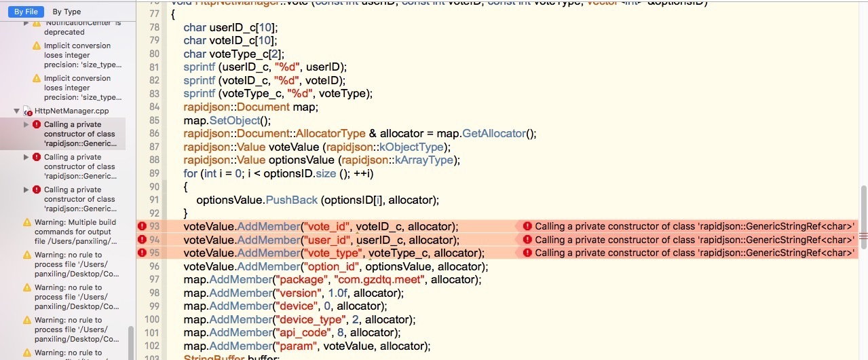This screenshot has height=360, width=868.
Task: Click AllocatorType on line 86
Action: click(x=331, y=134)
